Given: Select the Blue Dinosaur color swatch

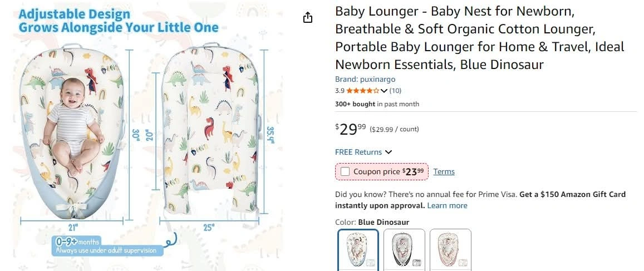Looking at the screenshot, I should (358, 250).
